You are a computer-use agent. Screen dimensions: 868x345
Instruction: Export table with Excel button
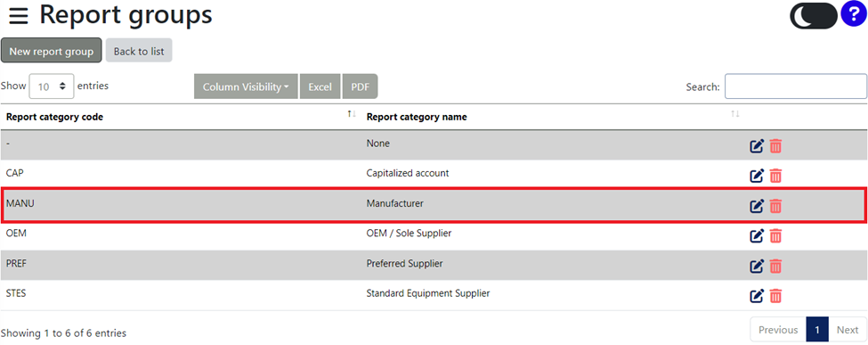(x=320, y=86)
